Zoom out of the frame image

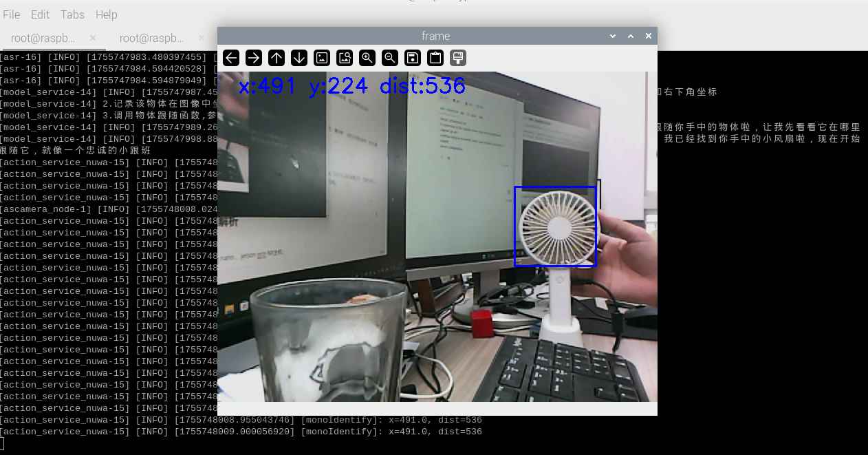click(x=390, y=58)
